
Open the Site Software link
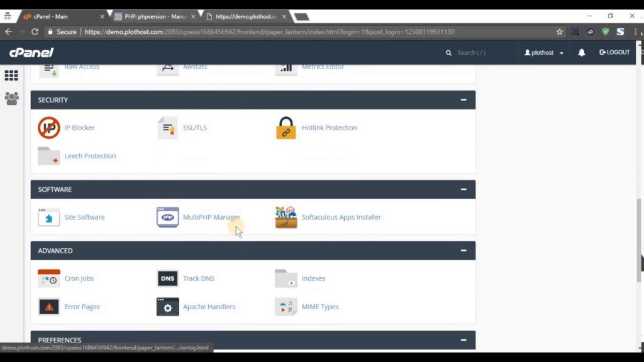[84, 217]
